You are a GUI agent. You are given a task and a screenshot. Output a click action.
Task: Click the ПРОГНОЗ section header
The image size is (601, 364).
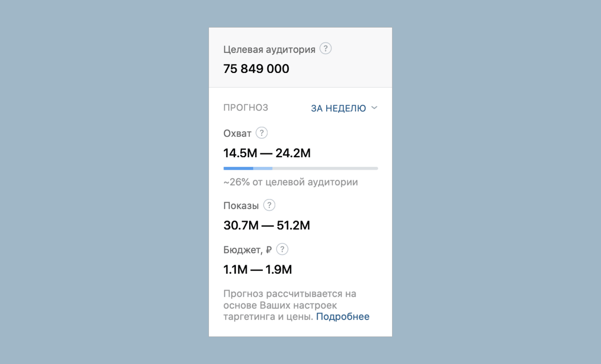[x=246, y=108]
